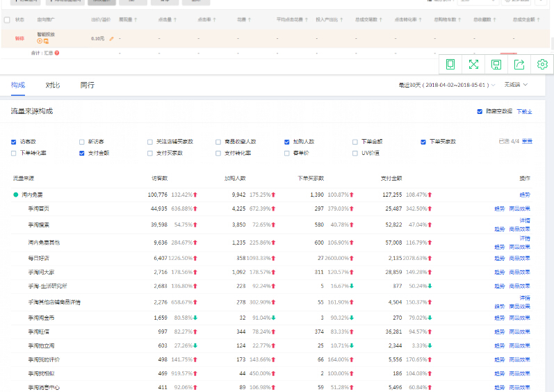The image size is (554, 392).
Task: Click the red help icon beside 合计
Action: [x=57, y=53]
